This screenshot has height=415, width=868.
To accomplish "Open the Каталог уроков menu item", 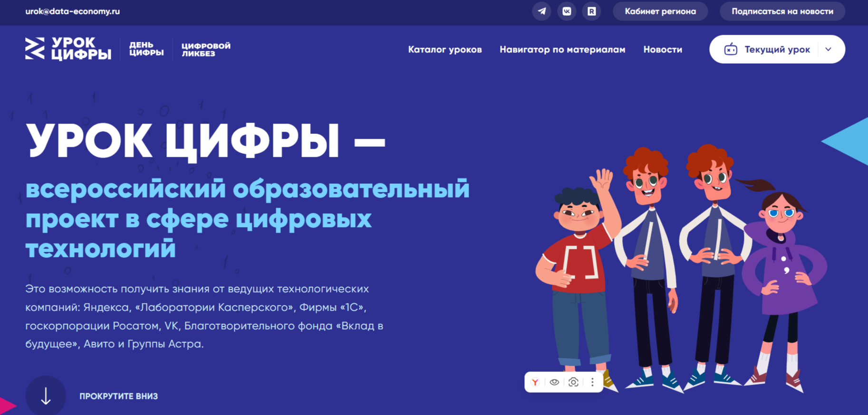I will (445, 49).
